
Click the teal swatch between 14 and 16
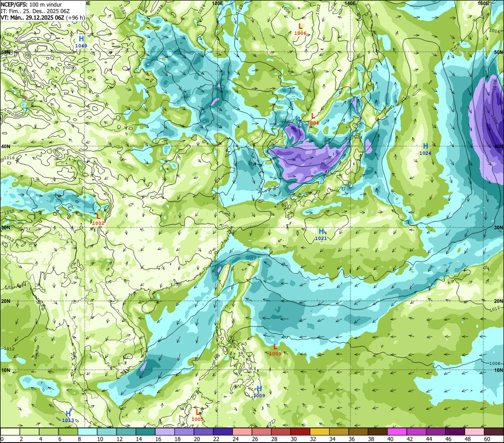146,431
